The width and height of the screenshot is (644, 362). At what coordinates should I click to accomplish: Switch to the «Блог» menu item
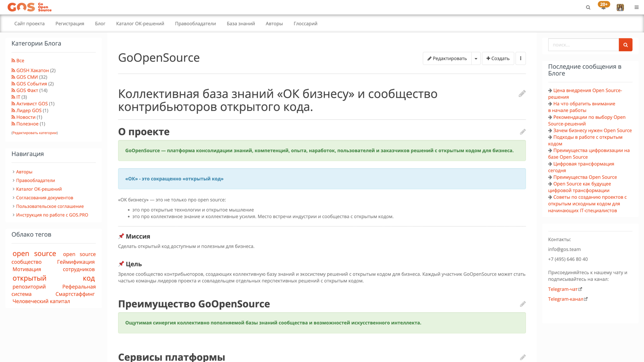pos(100,23)
